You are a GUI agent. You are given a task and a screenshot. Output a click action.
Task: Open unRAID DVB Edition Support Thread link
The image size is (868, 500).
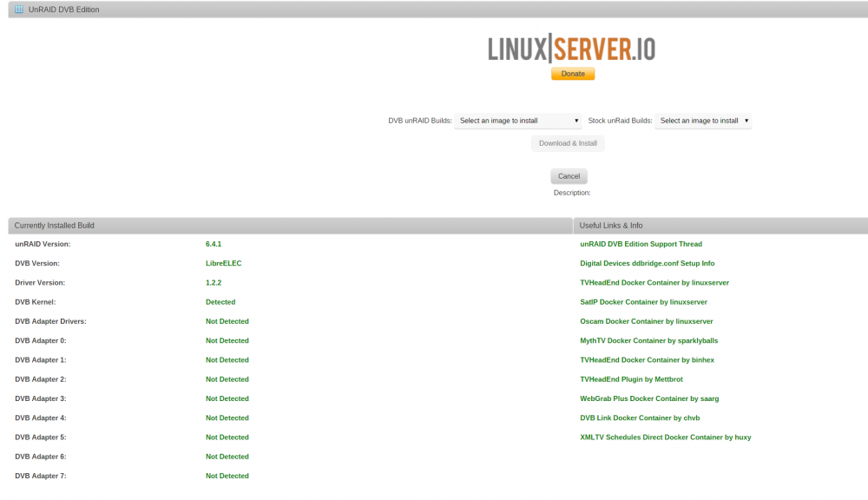pyautogui.click(x=641, y=244)
